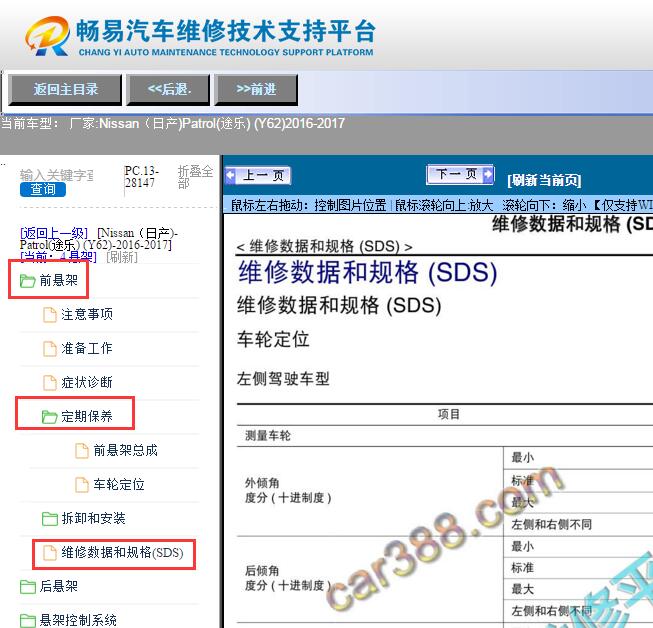Select the 后悬架 tree label

(x=59, y=587)
